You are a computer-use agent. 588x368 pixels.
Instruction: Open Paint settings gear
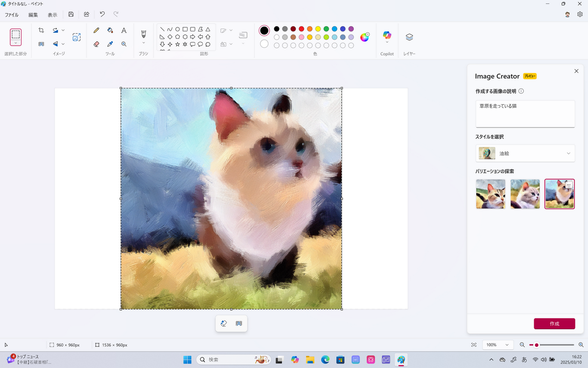point(580,15)
